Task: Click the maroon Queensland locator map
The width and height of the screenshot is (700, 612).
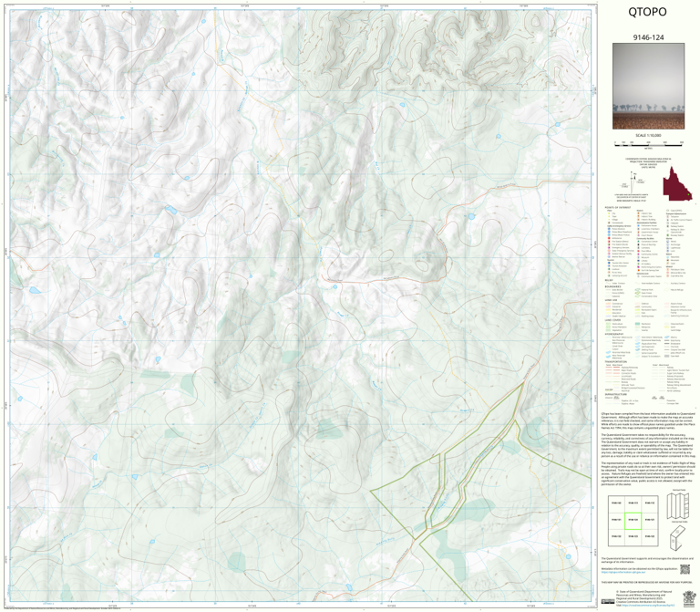Action: [678, 184]
